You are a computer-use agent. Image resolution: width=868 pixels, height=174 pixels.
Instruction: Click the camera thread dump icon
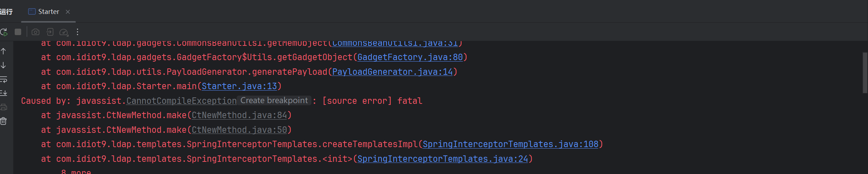(36, 32)
